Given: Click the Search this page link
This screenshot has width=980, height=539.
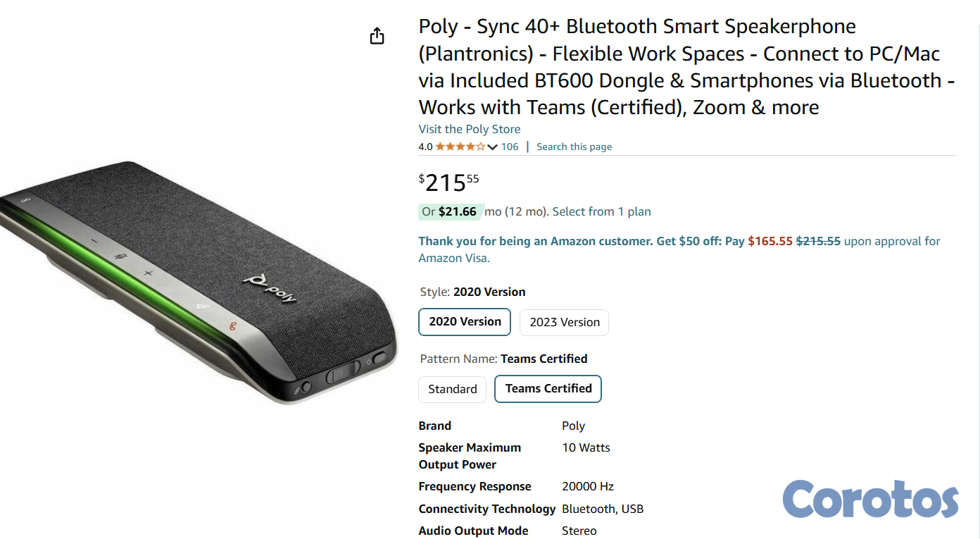Looking at the screenshot, I should [x=574, y=147].
